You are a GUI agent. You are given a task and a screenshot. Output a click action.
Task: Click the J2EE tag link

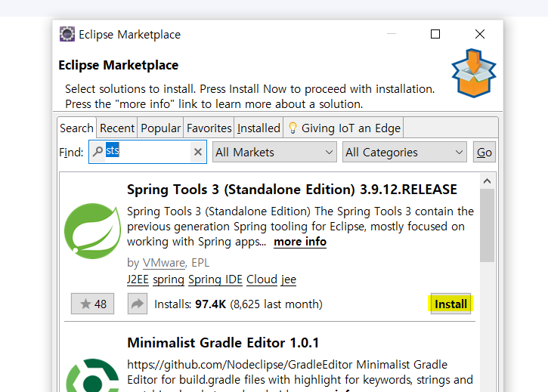(138, 279)
